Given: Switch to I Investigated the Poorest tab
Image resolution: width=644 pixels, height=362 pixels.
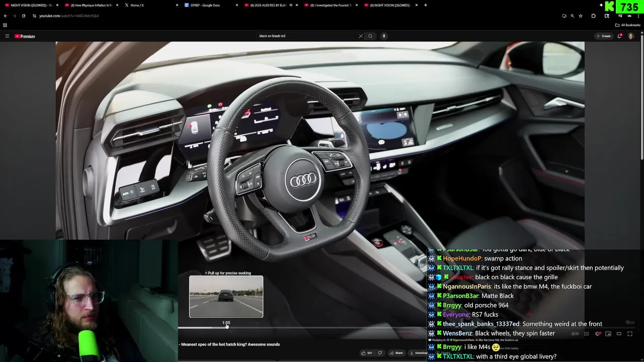Looking at the screenshot, I should pyautogui.click(x=331, y=5).
